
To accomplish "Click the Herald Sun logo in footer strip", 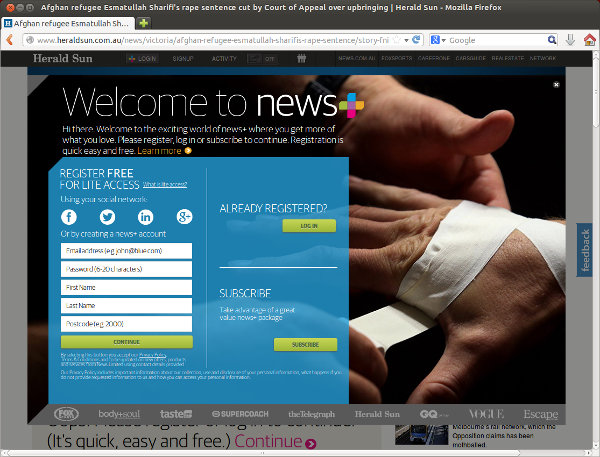I will click(377, 414).
